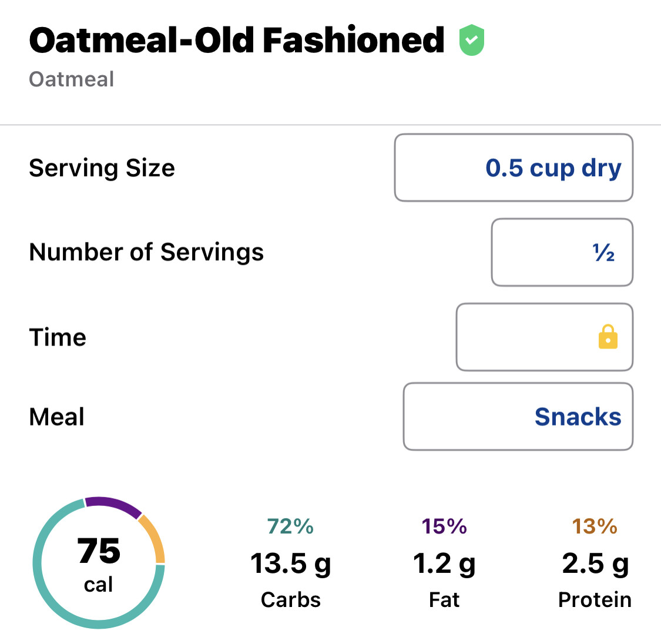Click the gray Oatmeal subtitle

(x=71, y=79)
